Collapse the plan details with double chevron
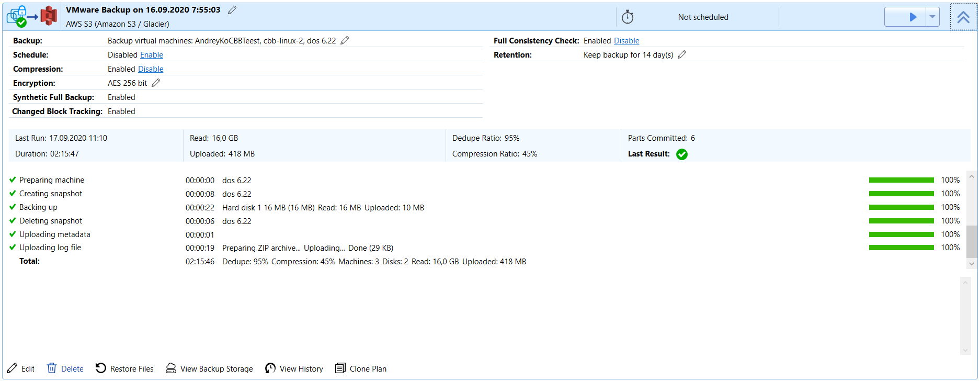The height and width of the screenshot is (381, 980). (x=963, y=17)
